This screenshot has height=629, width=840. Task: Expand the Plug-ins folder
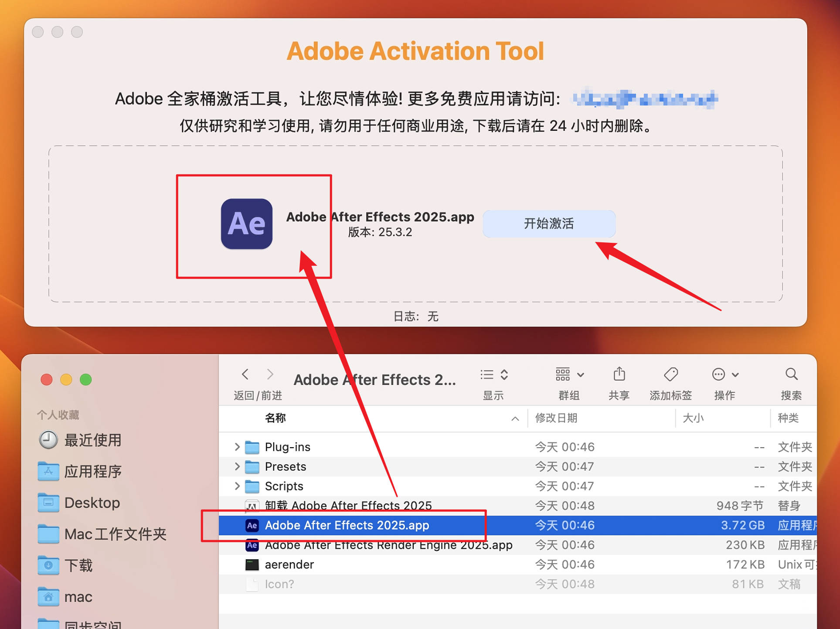pyautogui.click(x=237, y=446)
